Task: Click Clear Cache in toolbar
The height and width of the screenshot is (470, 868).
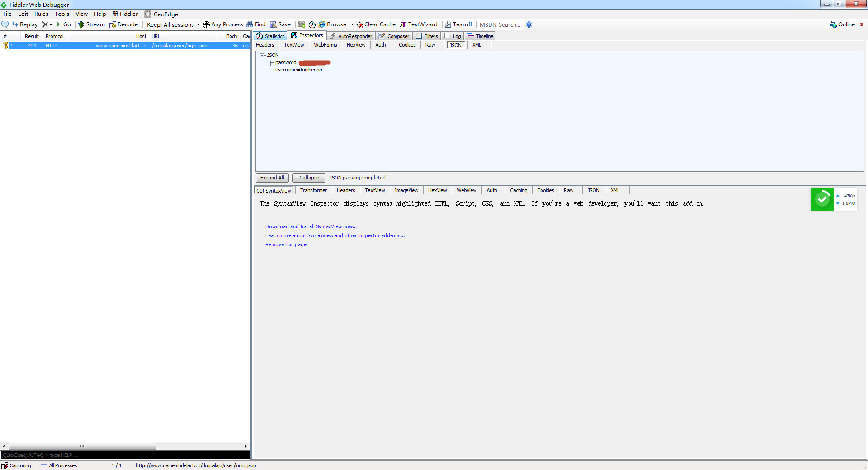Action: (x=376, y=24)
